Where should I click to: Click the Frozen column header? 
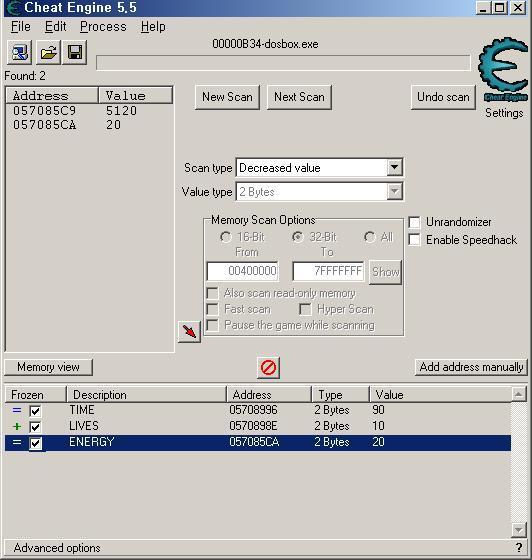36,395
